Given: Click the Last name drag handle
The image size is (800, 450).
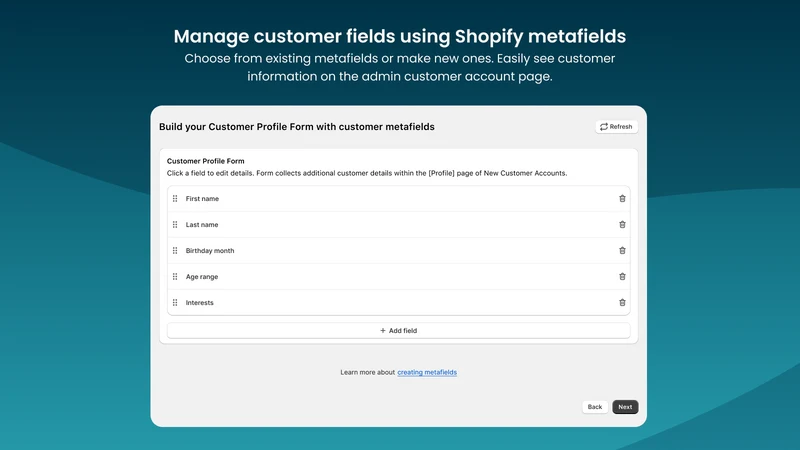Looking at the screenshot, I should 175,224.
